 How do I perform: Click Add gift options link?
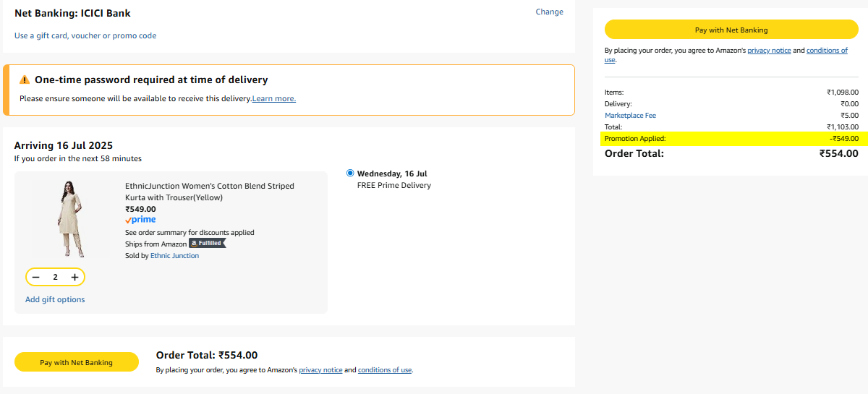pyautogui.click(x=55, y=299)
